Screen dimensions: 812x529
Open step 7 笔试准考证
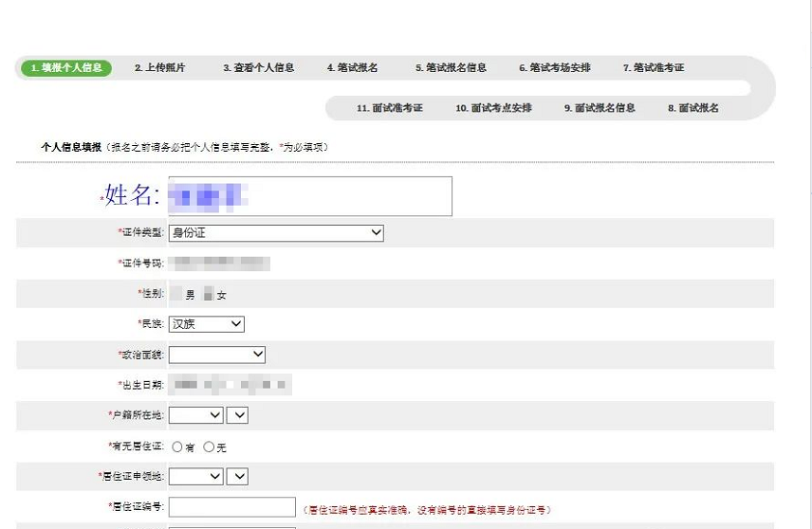[654, 68]
